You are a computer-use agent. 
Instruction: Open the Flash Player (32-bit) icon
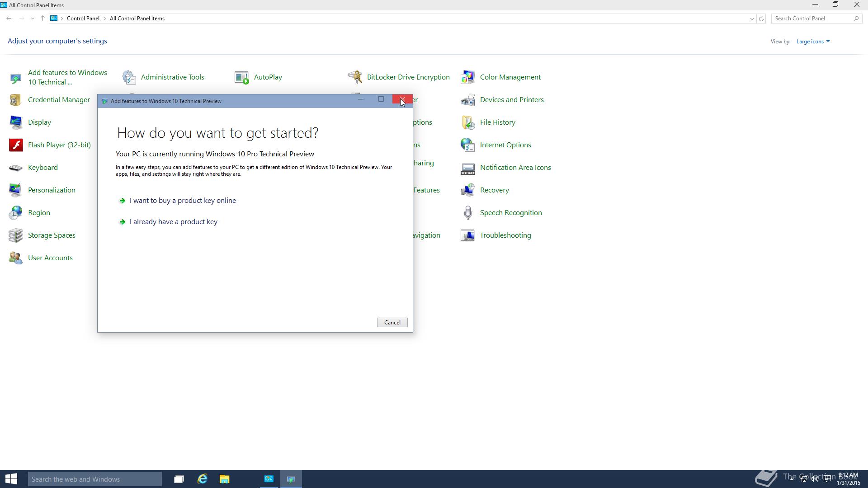click(16, 145)
